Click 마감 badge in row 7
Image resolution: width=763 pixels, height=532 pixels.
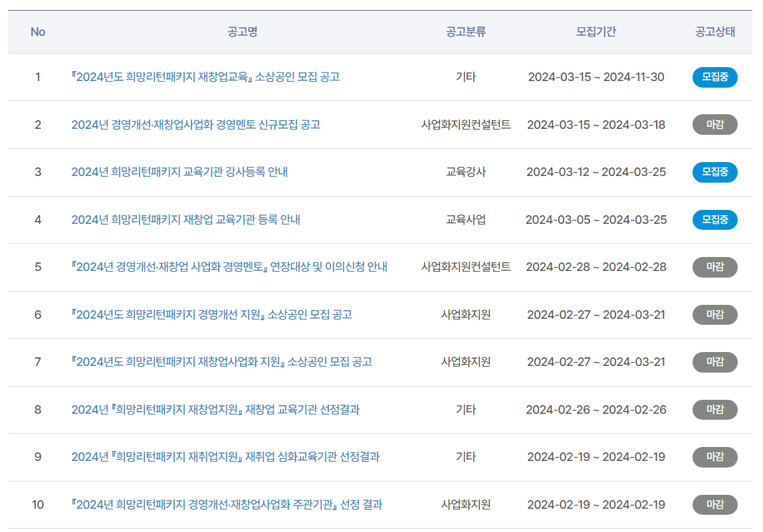coord(715,361)
